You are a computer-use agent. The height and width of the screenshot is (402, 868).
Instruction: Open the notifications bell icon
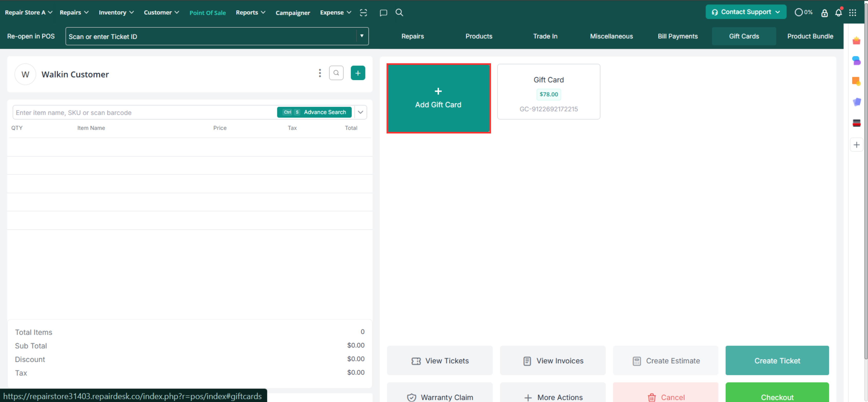point(838,12)
